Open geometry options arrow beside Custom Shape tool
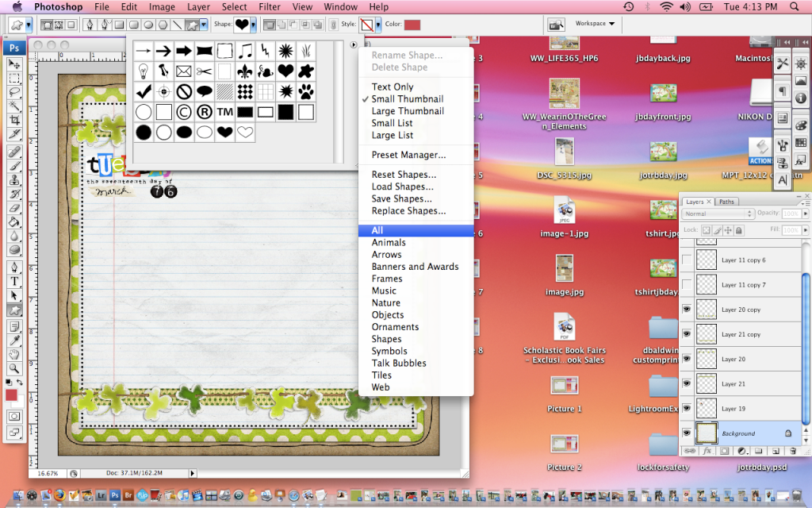The width and height of the screenshot is (812, 508). coord(204,25)
